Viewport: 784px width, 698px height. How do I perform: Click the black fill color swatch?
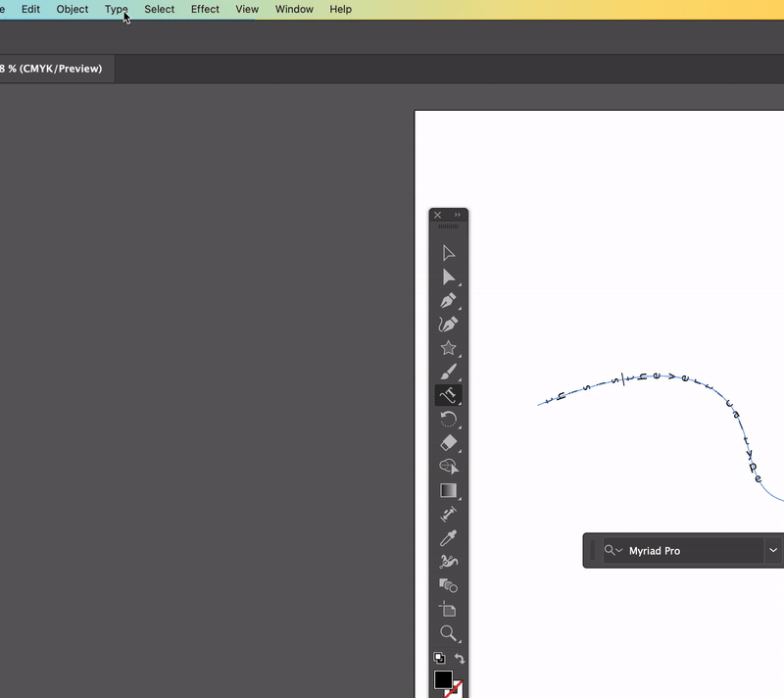[x=443, y=679]
